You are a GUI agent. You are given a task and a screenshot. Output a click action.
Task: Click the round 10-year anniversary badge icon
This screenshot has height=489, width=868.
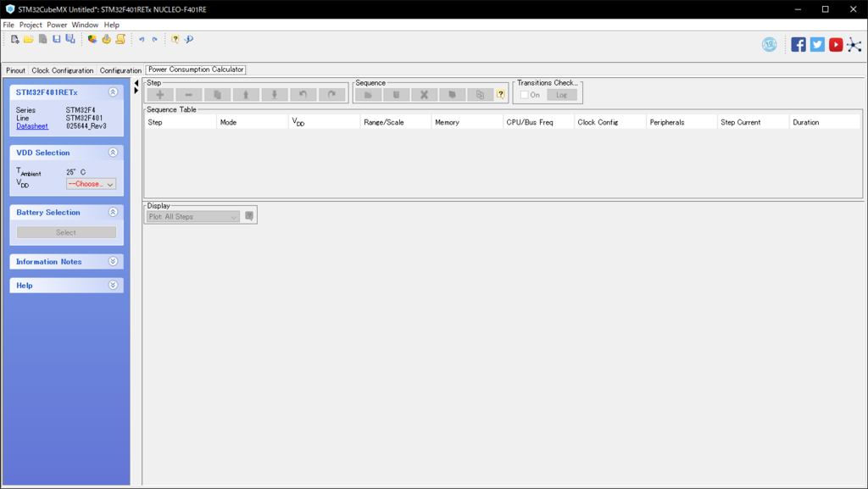(770, 45)
